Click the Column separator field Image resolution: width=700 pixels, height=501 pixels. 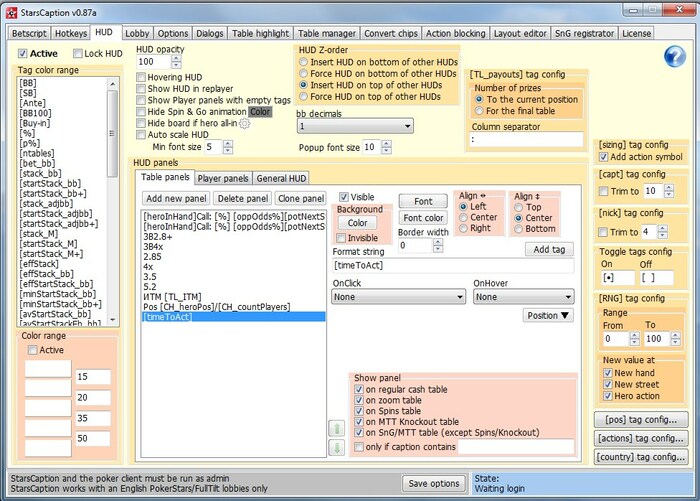[526, 139]
